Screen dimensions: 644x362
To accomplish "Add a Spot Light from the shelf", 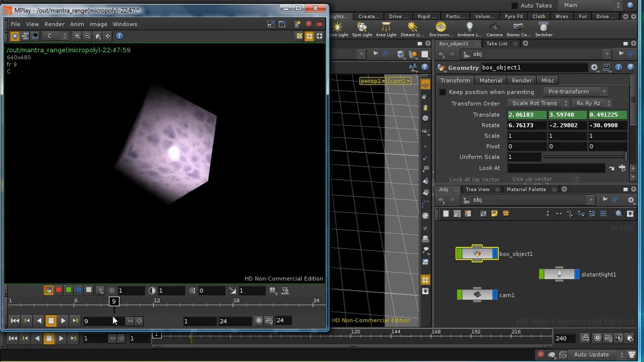I will pyautogui.click(x=362, y=28).
